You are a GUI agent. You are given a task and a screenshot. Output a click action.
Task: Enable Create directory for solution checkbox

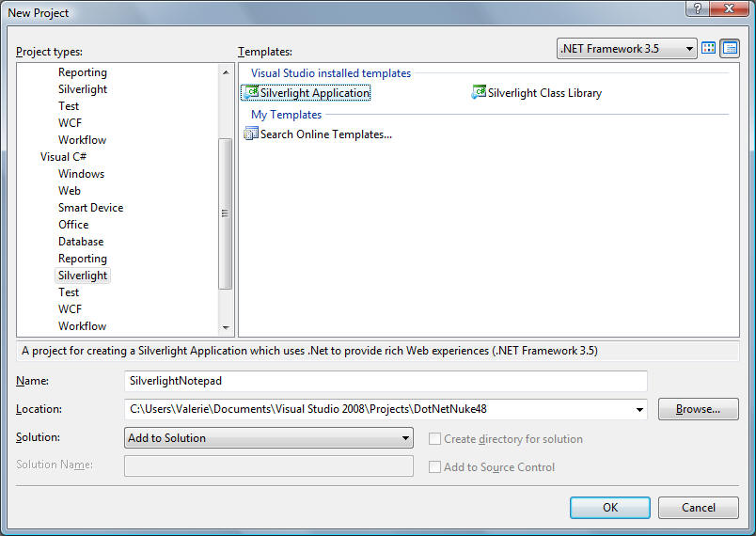(x=435, y=439)
